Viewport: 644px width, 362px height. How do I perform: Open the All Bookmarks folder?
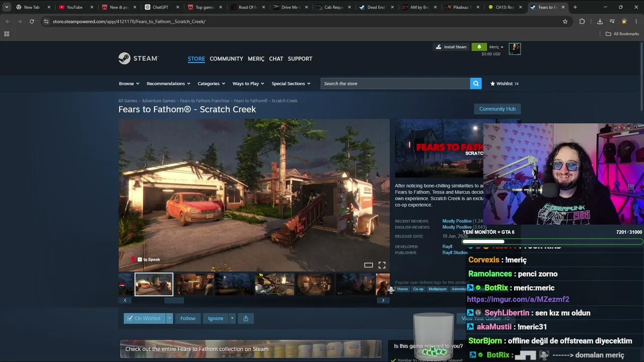pos(622,34)
